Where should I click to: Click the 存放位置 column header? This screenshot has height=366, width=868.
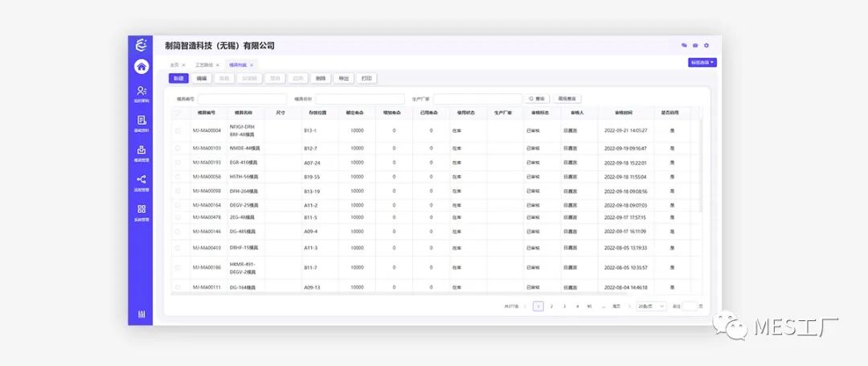click(x=317, y=113)
